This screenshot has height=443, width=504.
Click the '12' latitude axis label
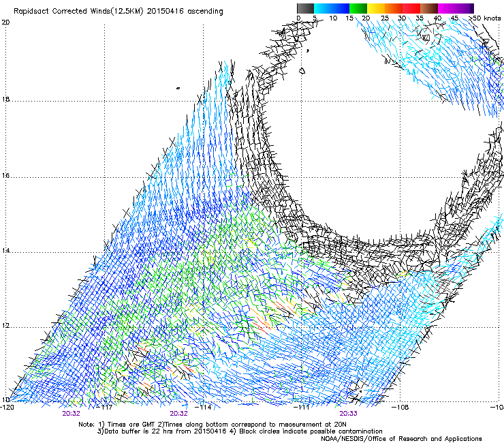point(5,325)
